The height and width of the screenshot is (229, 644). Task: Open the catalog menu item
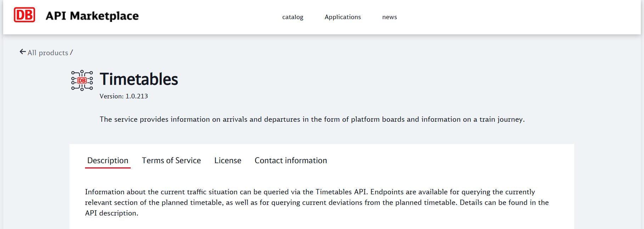293,17
